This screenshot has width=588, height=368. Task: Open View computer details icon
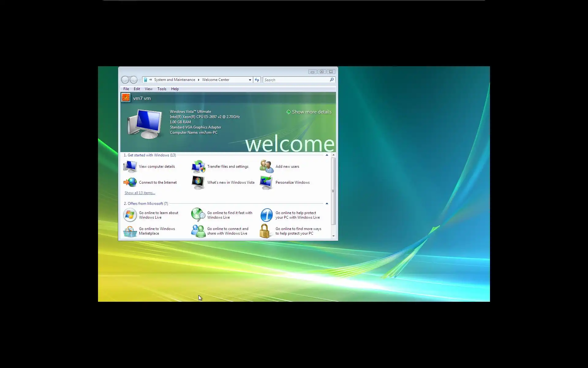tap(130, 167)
